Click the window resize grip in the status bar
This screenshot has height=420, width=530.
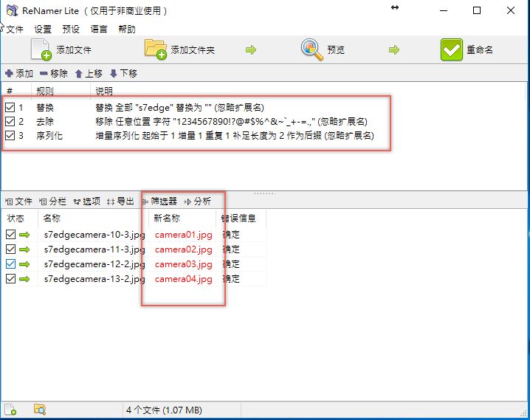click(x=523, y=413)
